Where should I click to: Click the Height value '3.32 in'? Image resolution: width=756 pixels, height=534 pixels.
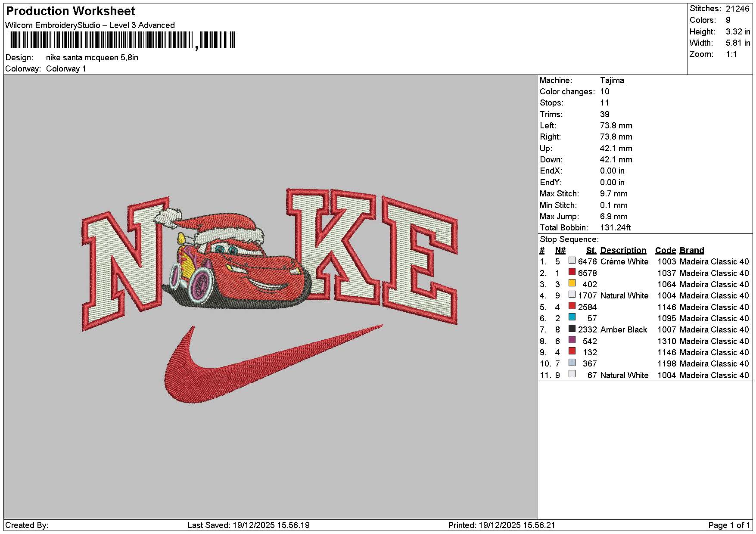coord(738,31)
